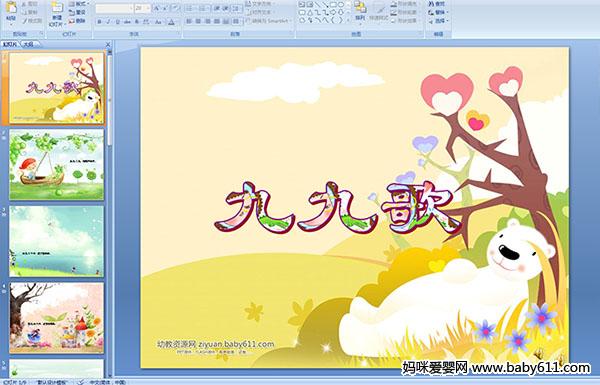This screenshot has width=600, height=385.
Task: Click the increase font size icon
Action: (x=157, y=8)
